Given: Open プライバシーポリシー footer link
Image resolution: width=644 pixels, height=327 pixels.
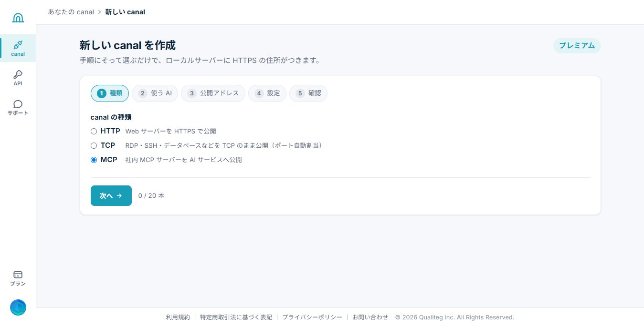Looking at the screenshot, I should 312,317.
